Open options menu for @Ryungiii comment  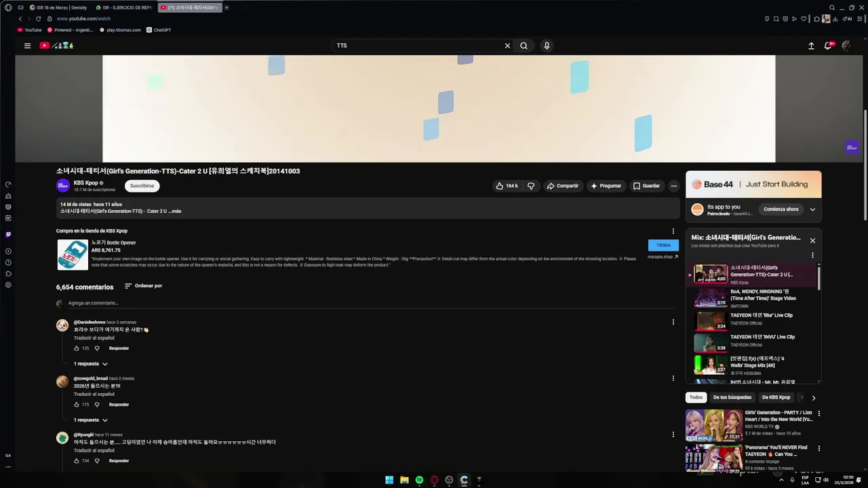pyautogui.click(x=673, y=434)
